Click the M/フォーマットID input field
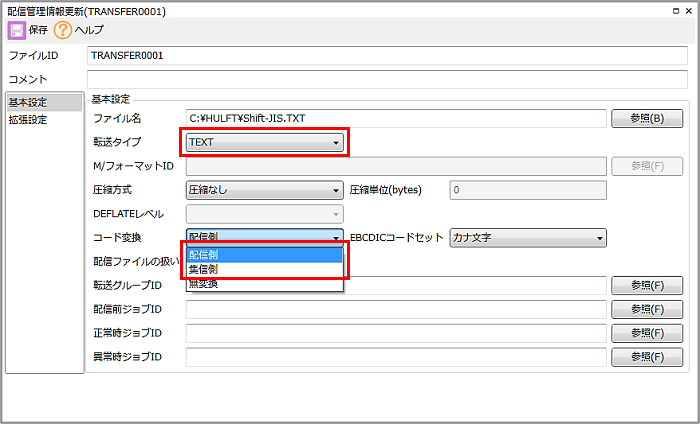700x424 pixels. [x=396, y=166]
